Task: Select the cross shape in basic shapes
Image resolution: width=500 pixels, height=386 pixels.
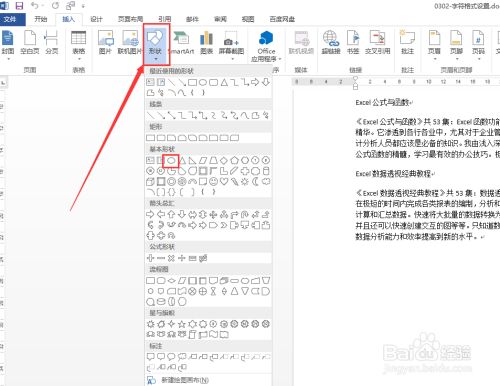Action: pos(245,171)
